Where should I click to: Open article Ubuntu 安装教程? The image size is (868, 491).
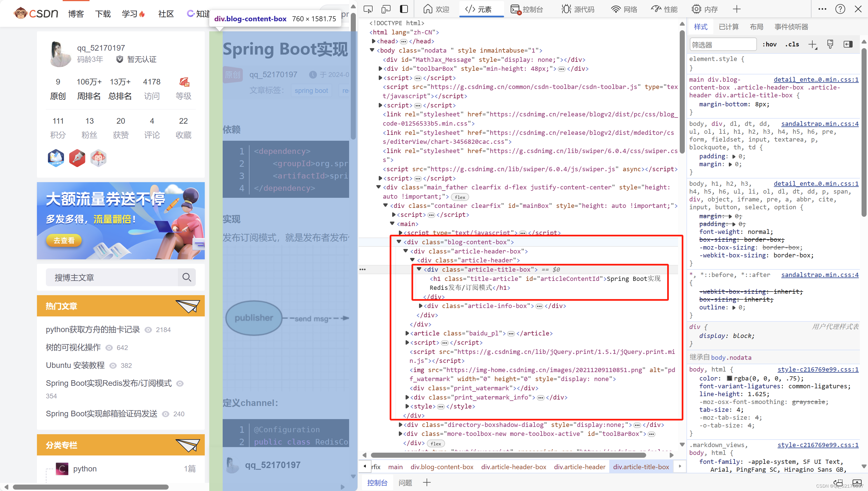75,365
